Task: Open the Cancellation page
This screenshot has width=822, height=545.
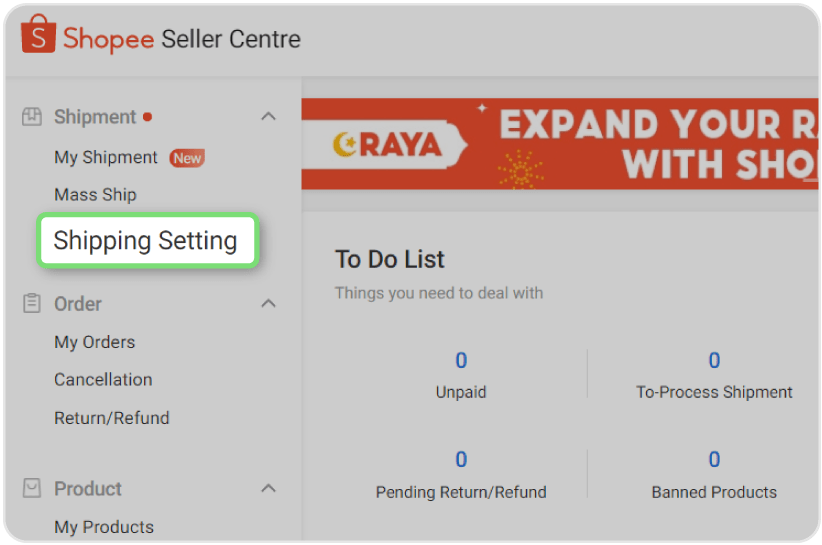Action: tap(103, 380)
